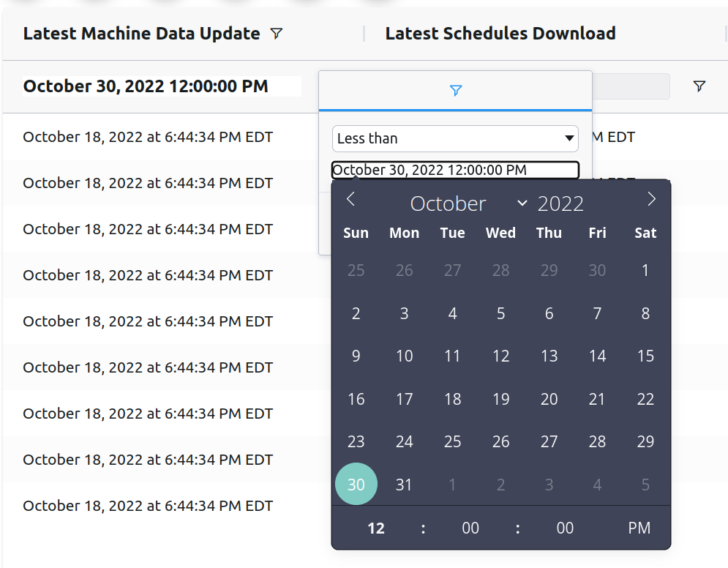728x568 pixels.
Task: Click the minutes field in time picker
Action: pos(470,528)
